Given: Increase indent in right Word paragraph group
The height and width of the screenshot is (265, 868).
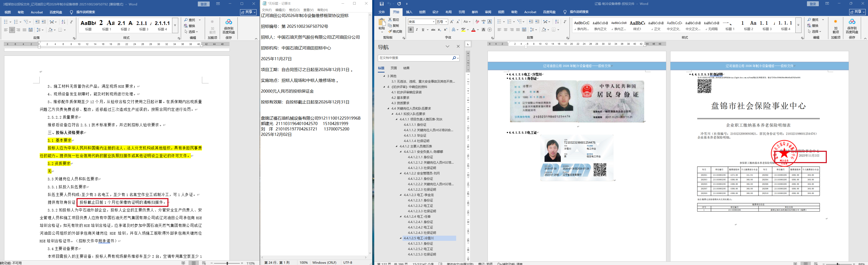Looking at the screenshot, I should tap(538, 22).
